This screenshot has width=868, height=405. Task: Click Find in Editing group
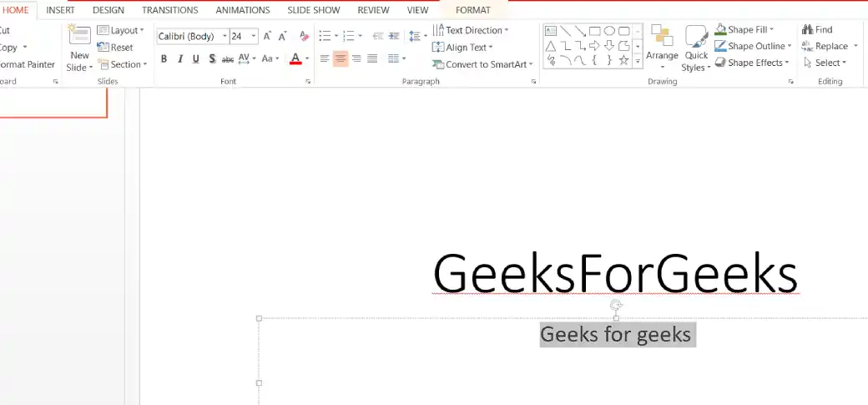tap(817, 30)
